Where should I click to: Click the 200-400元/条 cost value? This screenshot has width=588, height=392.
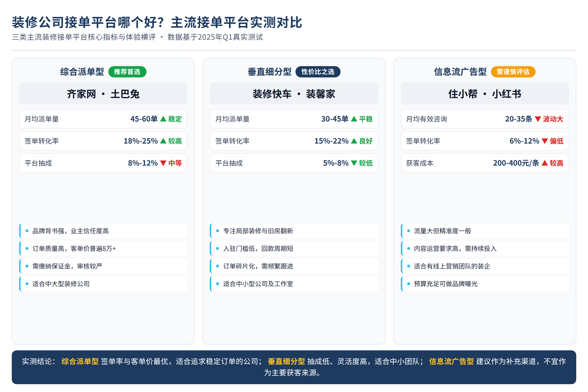click(516, 163)
